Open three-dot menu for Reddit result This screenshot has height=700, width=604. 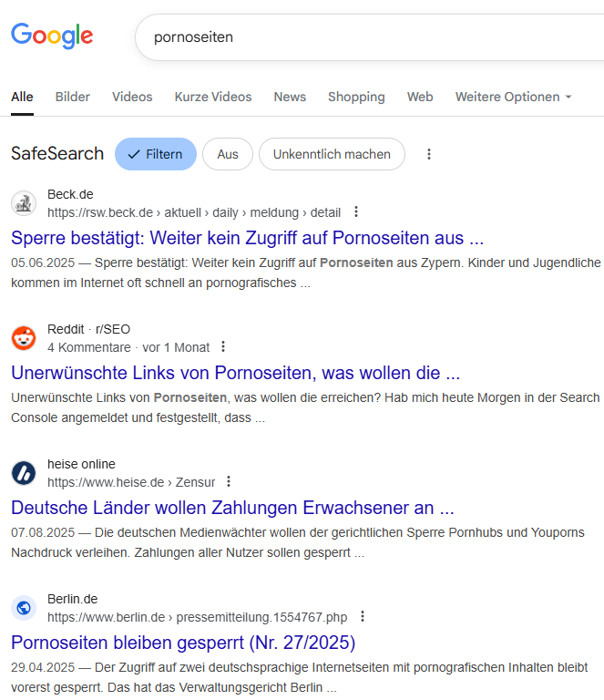223,347
